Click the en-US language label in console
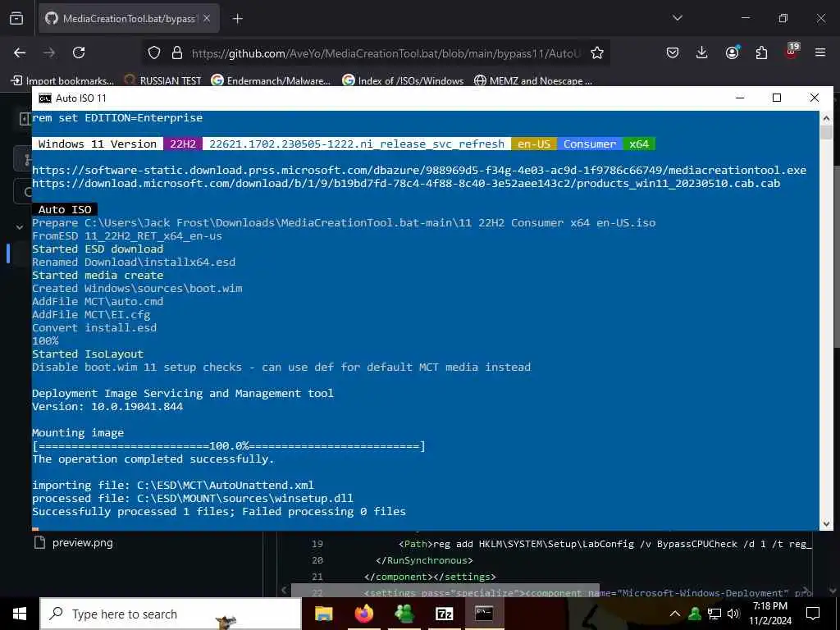Viewport: 840px width, 630px height. point(533,144)
